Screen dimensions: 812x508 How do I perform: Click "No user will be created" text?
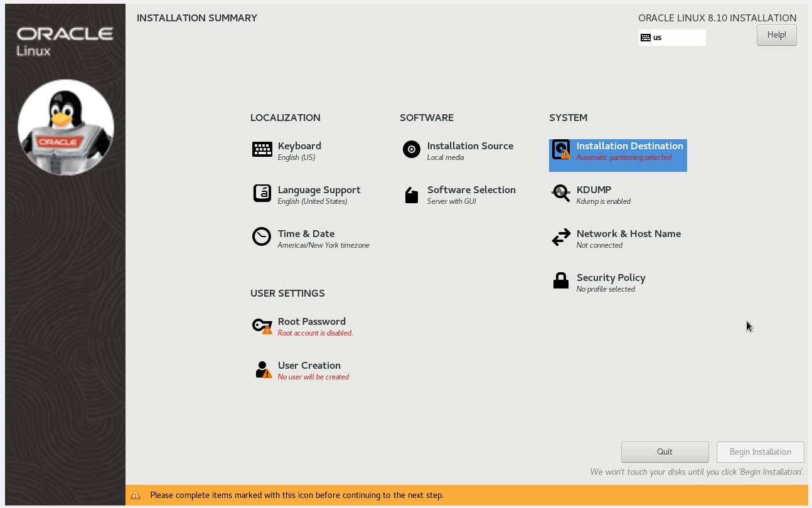(x=313, y=378)
